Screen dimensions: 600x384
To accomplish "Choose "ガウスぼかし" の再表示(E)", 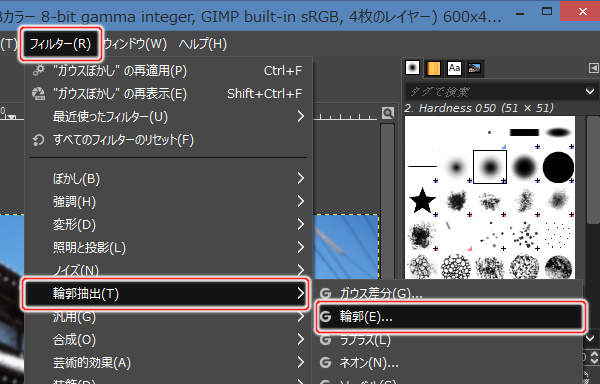I will pos(168,94).
